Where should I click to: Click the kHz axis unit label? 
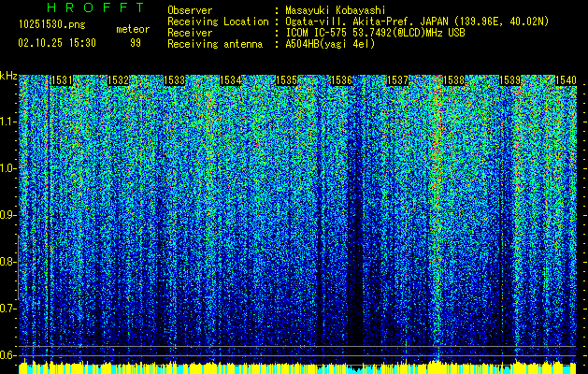tap(8, 76)
